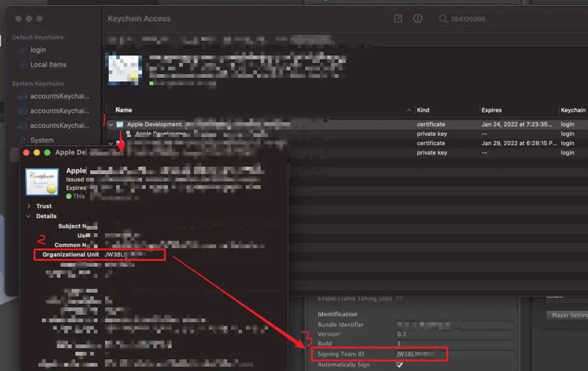Sort the list by Name column header
The height and width of the screenshot is (371, 588).
point(124,110)
